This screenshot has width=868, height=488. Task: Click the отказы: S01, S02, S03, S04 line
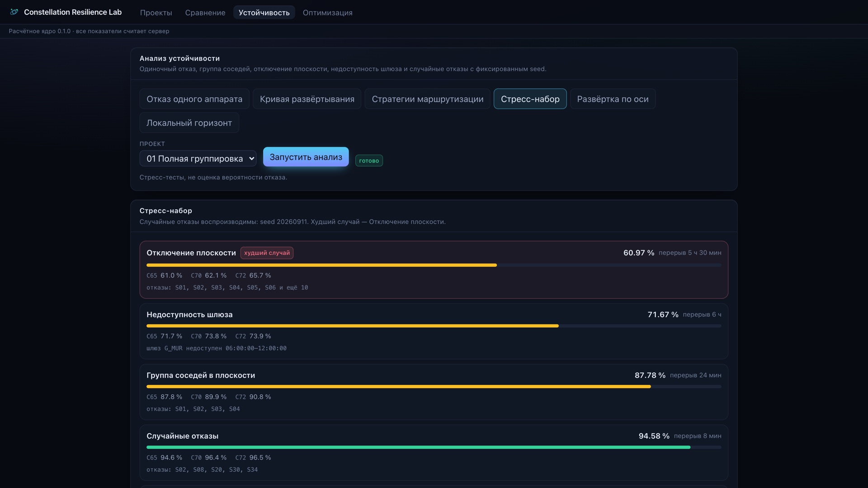tap(193, 409)
